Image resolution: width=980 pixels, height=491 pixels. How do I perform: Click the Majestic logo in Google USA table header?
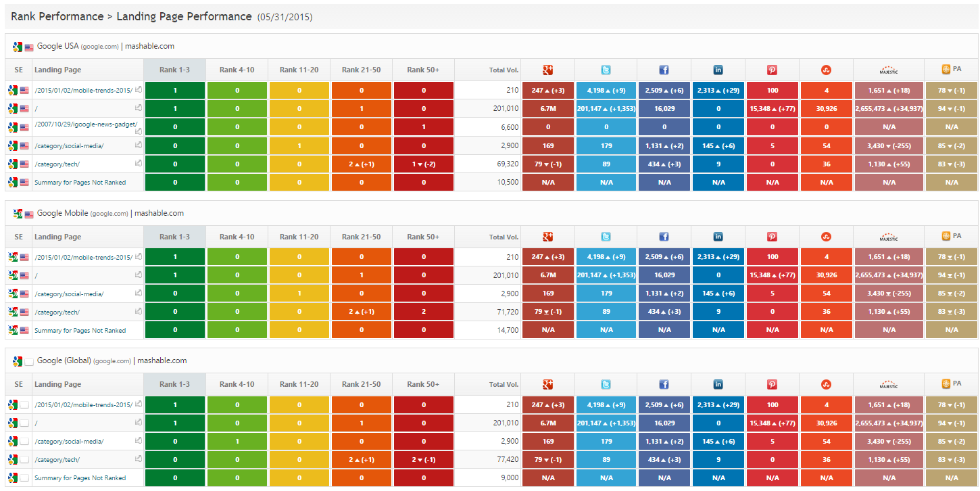coord(889,70)
